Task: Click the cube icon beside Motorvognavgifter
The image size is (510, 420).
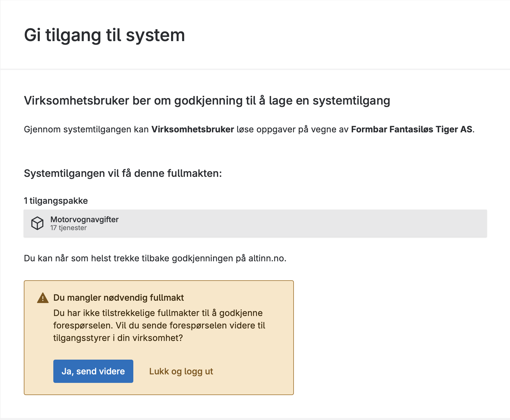Action: click(37, 223)
